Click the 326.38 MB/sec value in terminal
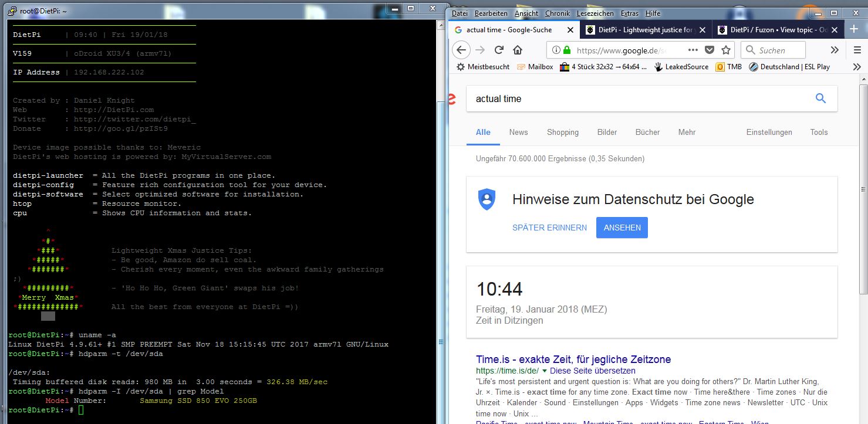This screenshot has height=424, width=868. pos(297,382)
